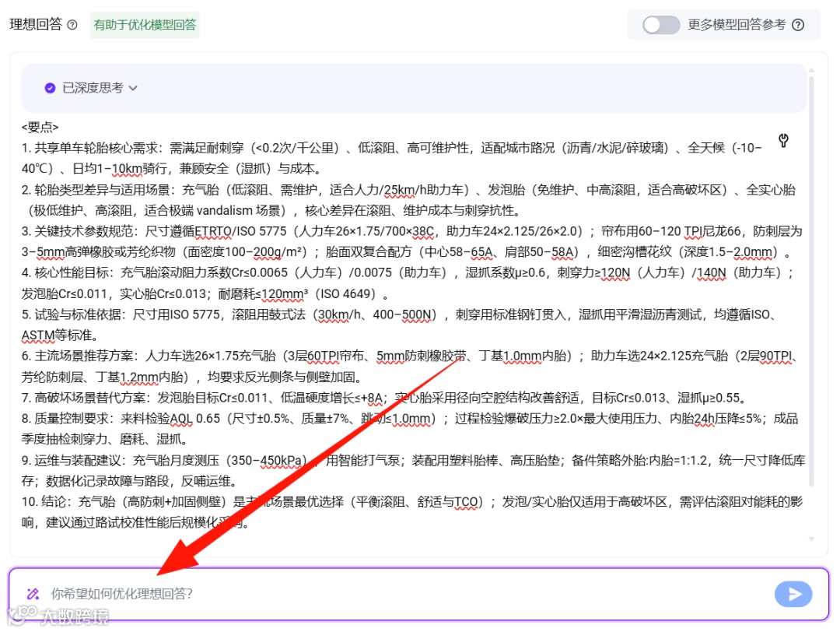Click the underlined word ASTM等标准
The image size is (840, 632).
click(59, 335)
